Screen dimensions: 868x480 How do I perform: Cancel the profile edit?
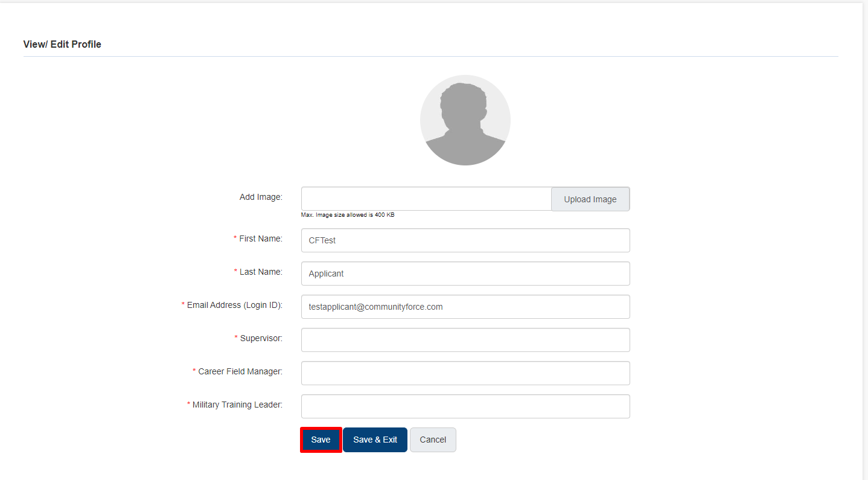(x=433, y=440)
